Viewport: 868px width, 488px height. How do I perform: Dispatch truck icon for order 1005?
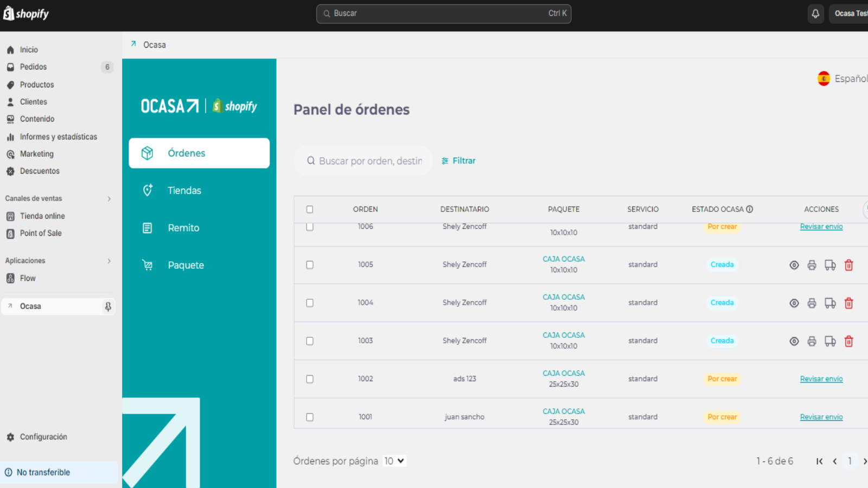830,265
